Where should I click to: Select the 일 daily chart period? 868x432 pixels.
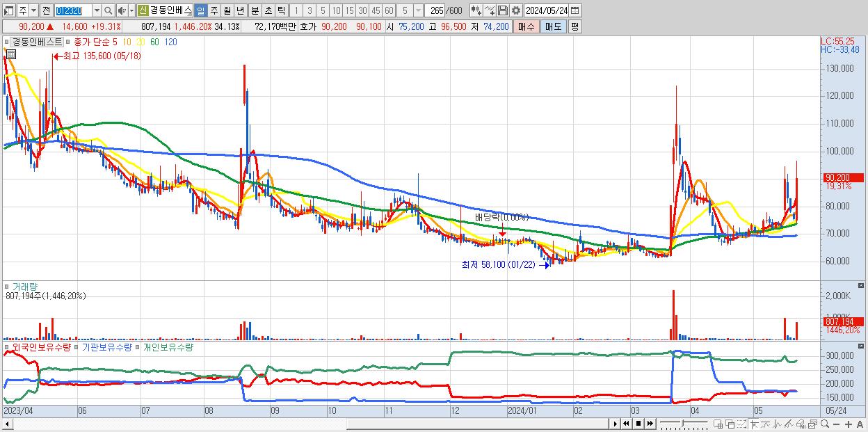200,10
